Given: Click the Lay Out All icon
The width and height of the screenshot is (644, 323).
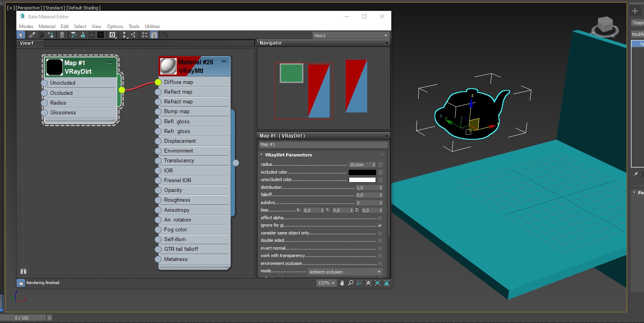Looking at the screenshot, I should [x=124, y=35].
